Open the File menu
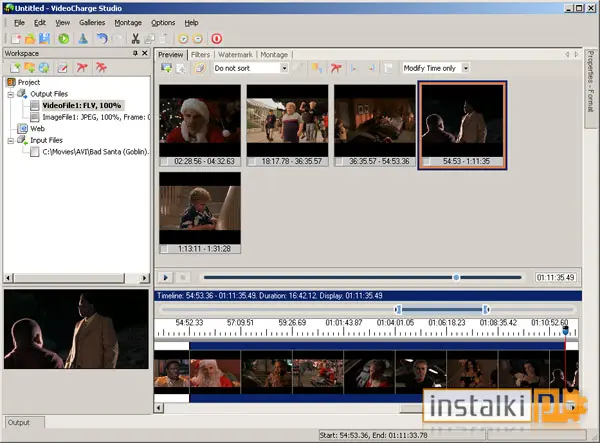600x443 pixels. tap(19, 23)
